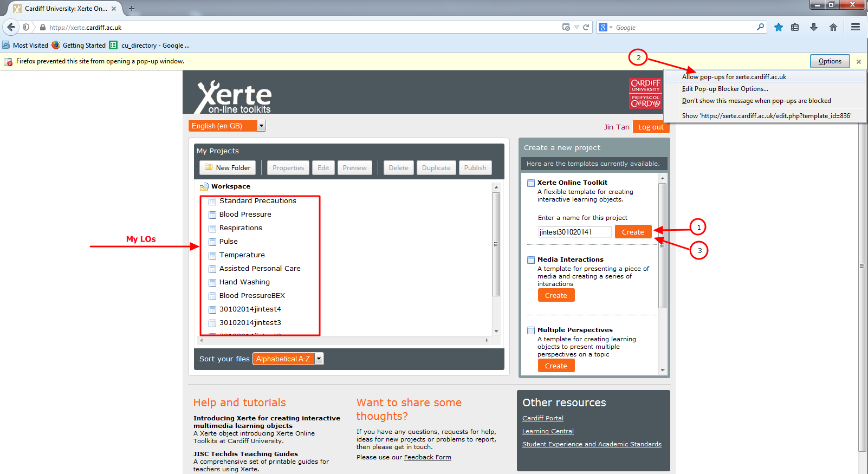Open the Google search engine selector dropdown
This screenshot has width=868, height=474.
(605, 27)
